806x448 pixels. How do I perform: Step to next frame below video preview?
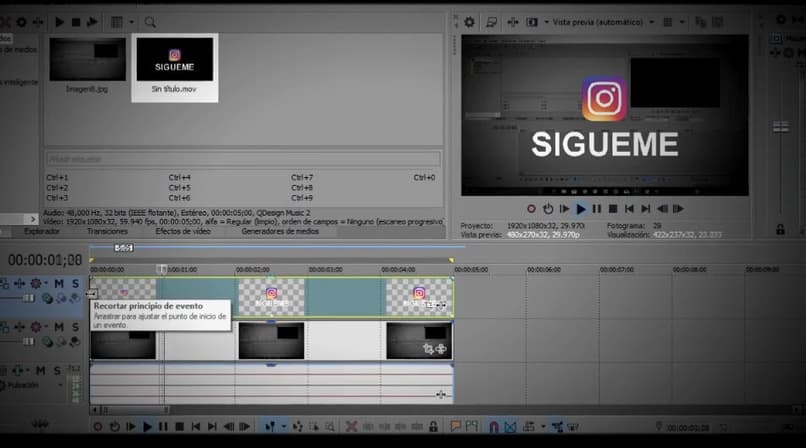[679, 209]
